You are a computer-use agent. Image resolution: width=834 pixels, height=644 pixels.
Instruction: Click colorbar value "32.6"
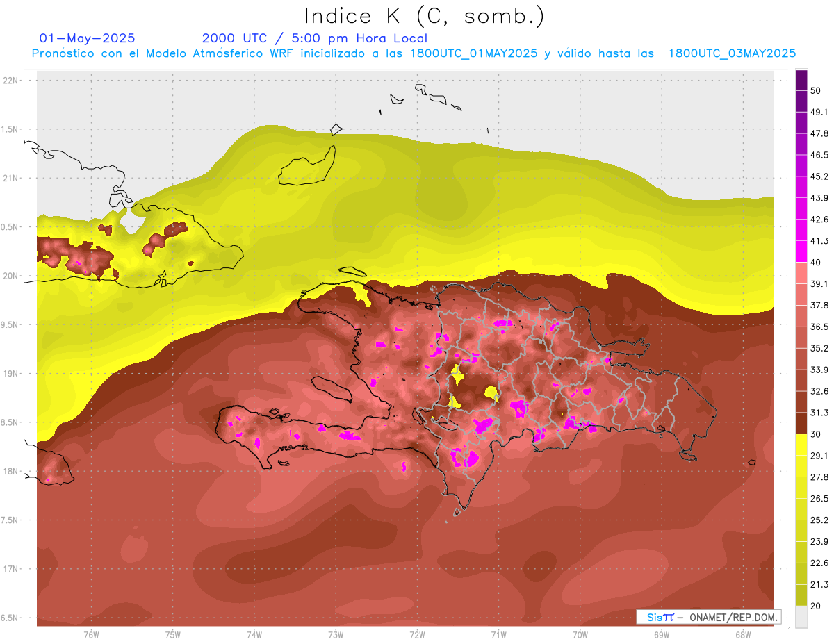point(819,391)
